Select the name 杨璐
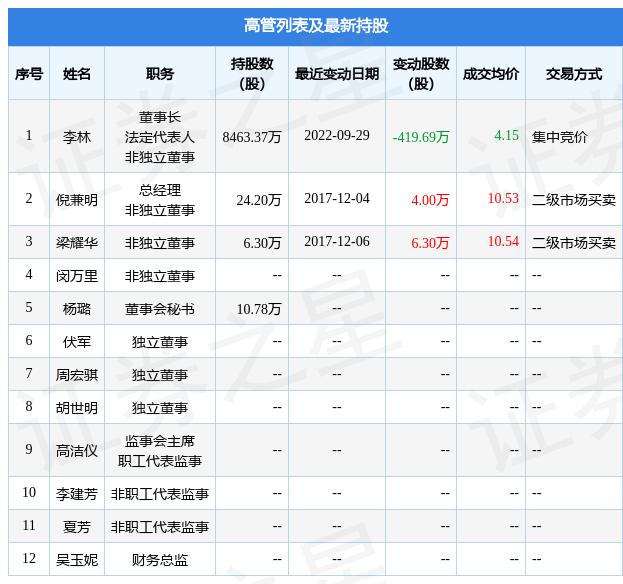 pos(77,309)
